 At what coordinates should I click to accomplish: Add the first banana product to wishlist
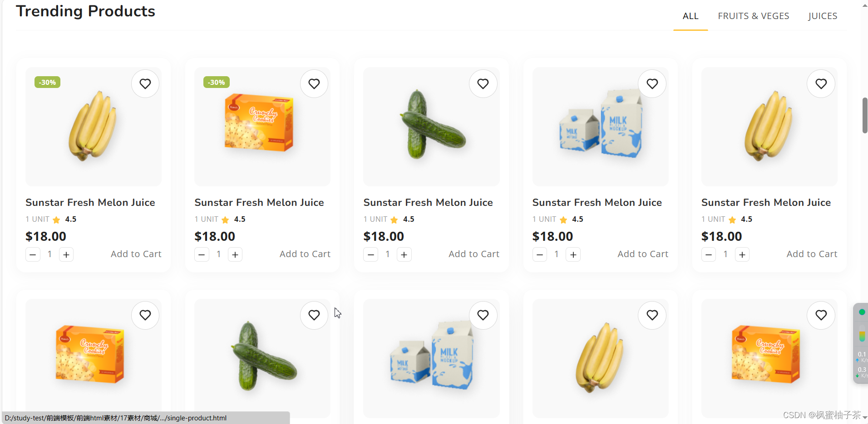click(x=145, y=83)
